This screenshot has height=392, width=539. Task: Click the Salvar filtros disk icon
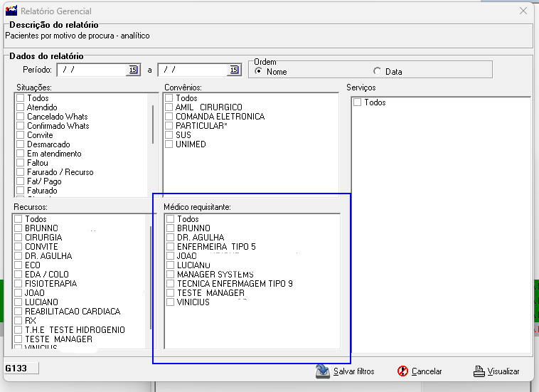[x=323, y=371]
